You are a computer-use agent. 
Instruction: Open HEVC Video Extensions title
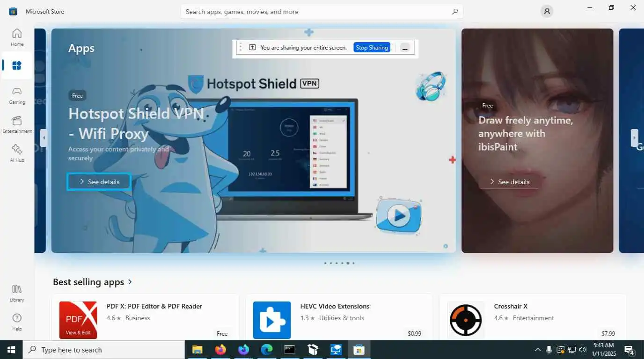(335, 306)
